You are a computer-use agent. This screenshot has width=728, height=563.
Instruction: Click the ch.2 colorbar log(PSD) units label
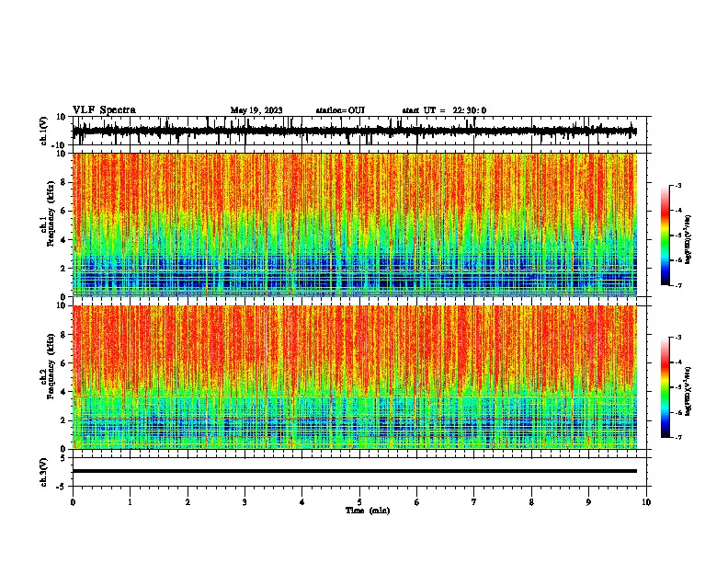coord(688,391)
